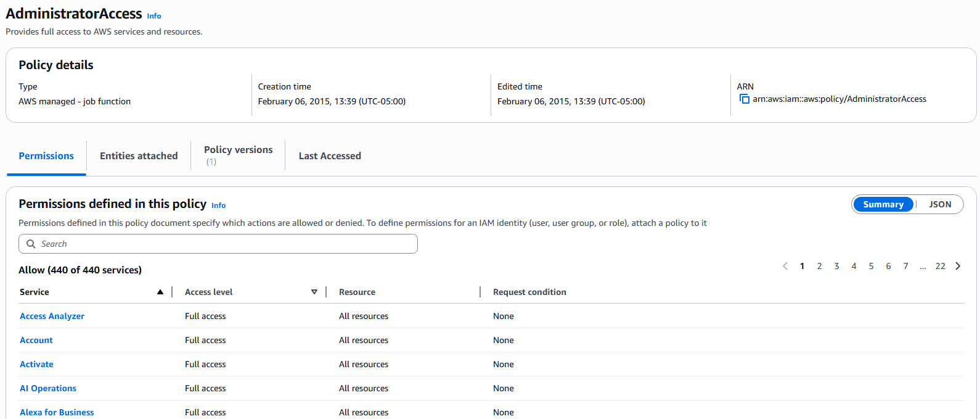
Task: Switch to Summary view
Action: pyautogui.click(x=883, y=204)
